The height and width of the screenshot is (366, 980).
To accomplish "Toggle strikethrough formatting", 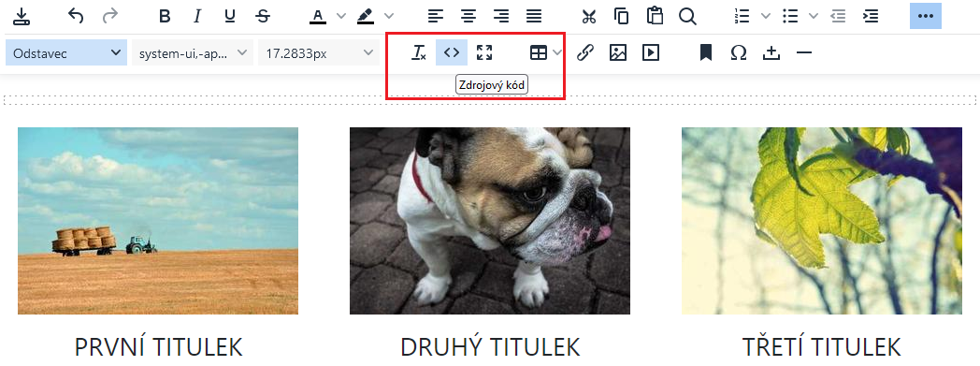I will coord(263,16).
